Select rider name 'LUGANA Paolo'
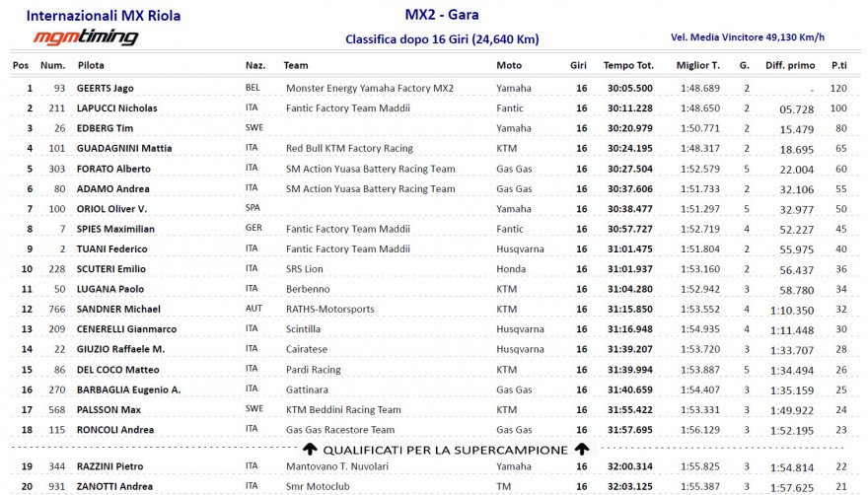The height and width of the screenshot is (495, 868). pos(110,289)
